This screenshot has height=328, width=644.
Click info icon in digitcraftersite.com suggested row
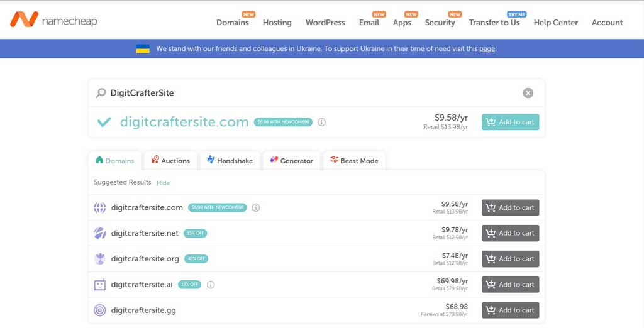pos(255,208)
